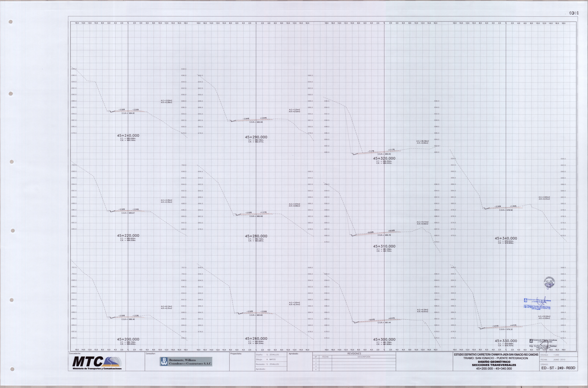Click the MTC ministry logo
Screen dimensions: 588x388
[x=97, y=363]
